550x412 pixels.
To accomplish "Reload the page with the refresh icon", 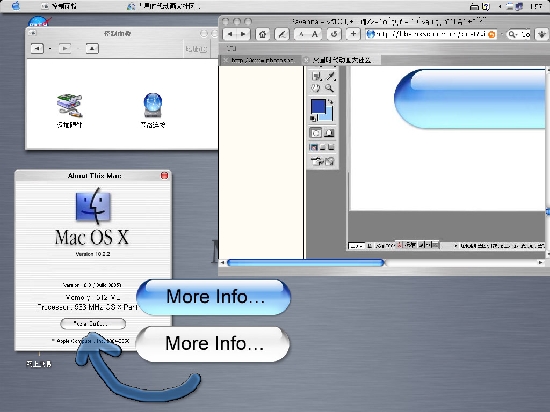I will tap(334, 34).
